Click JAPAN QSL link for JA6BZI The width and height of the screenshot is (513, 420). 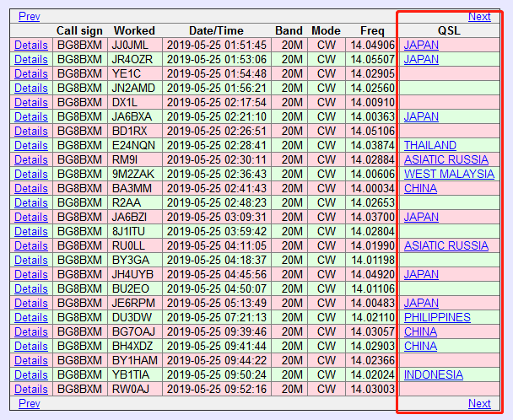coord(421,218)
